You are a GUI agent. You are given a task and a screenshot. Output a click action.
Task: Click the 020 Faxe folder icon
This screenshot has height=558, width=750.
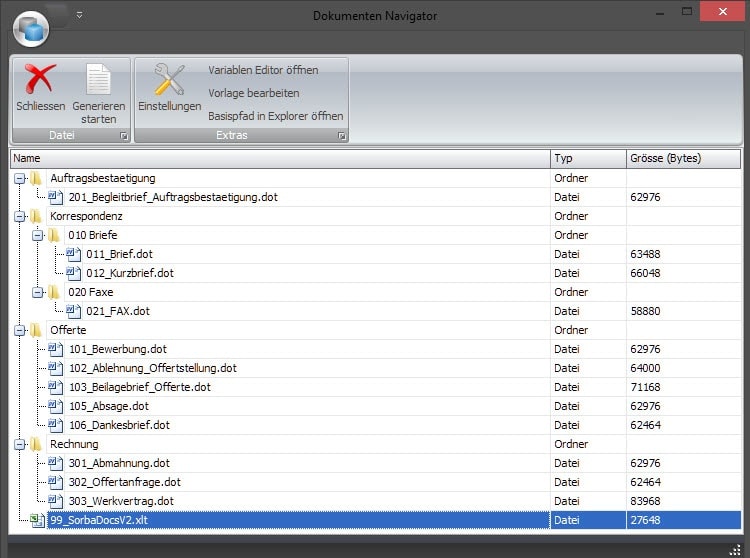(x=54, y=292)
